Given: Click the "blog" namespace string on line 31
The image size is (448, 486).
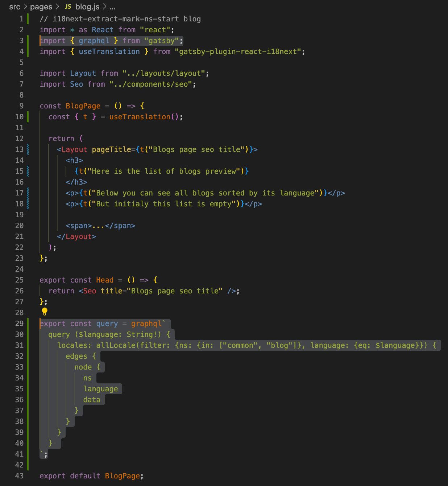Looking at the screenshot, I should [x=279, y=345].
